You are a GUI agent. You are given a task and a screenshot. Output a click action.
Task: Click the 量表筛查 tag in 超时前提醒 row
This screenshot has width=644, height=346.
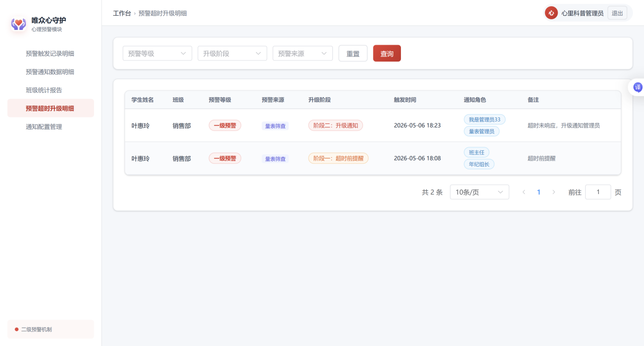coord(275,159)
